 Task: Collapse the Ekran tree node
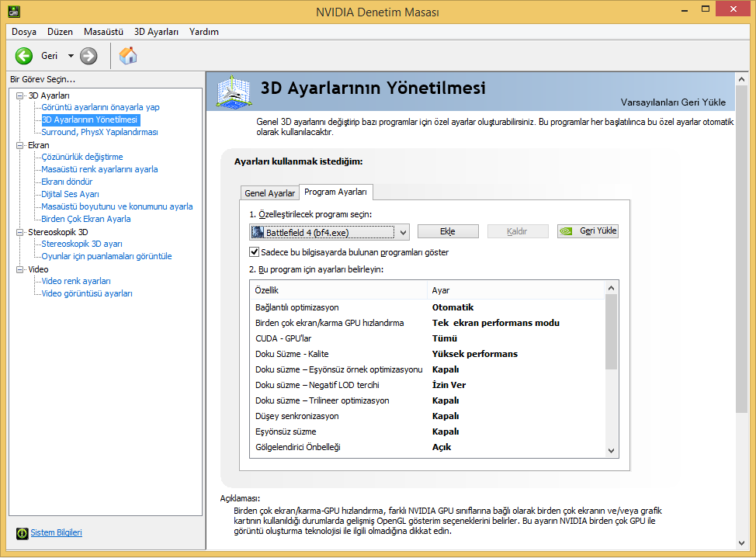(x=19, y=145)
